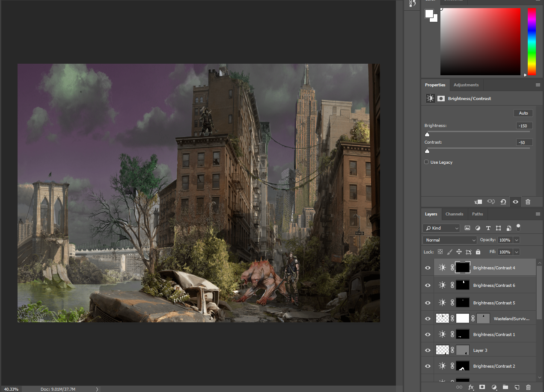Reset the Brightness/Contrast adjustment to defaults
Viewport: 544px width, 392px height.
[x=503, y=201]
